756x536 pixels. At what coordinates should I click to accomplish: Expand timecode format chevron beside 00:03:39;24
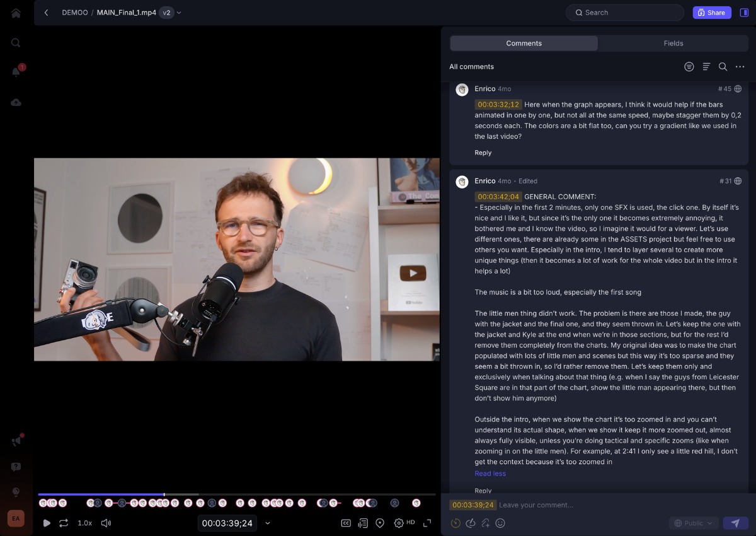(268, 523)
